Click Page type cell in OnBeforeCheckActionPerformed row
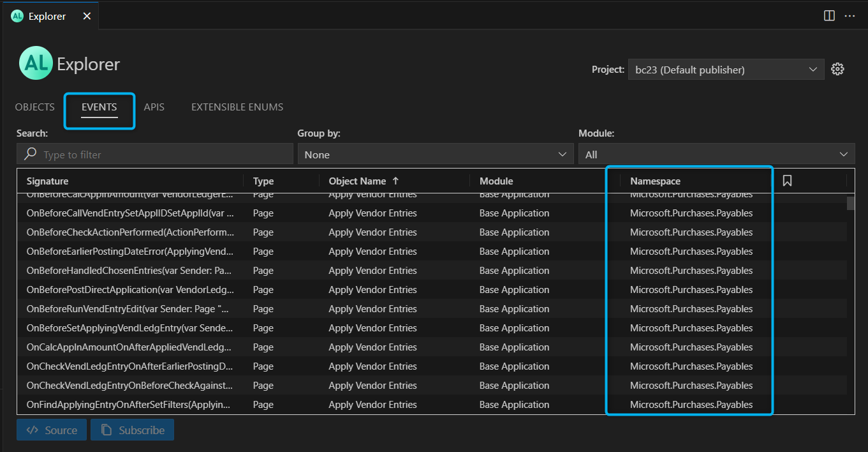This screenshot has height=452, width=868. (263, 232)
